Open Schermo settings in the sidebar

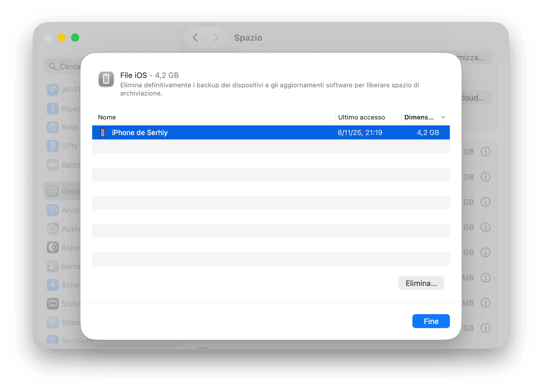pyautogui.click(x=64, y=285)
